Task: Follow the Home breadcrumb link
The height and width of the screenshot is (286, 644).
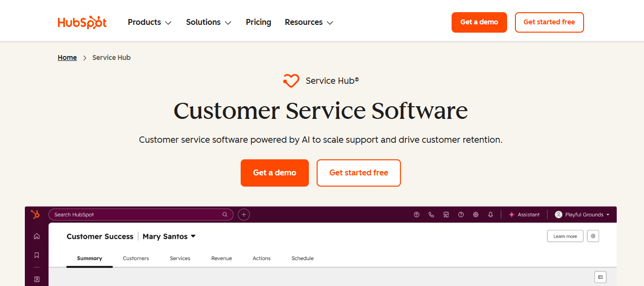Action: (67, 57)
